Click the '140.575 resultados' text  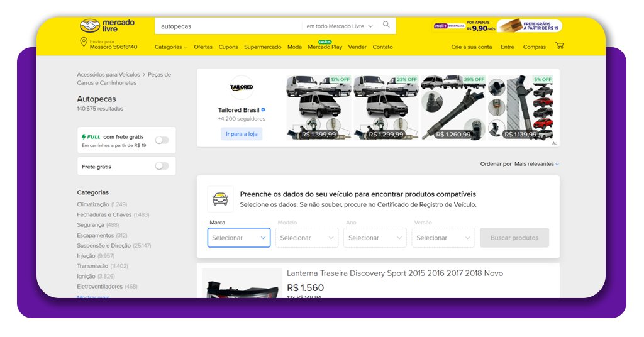pos(100,109)
